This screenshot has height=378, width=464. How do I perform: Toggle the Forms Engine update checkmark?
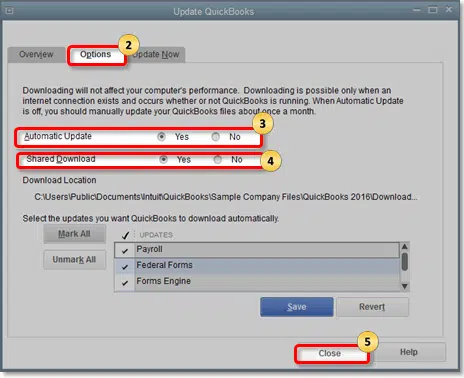(125, 282)
